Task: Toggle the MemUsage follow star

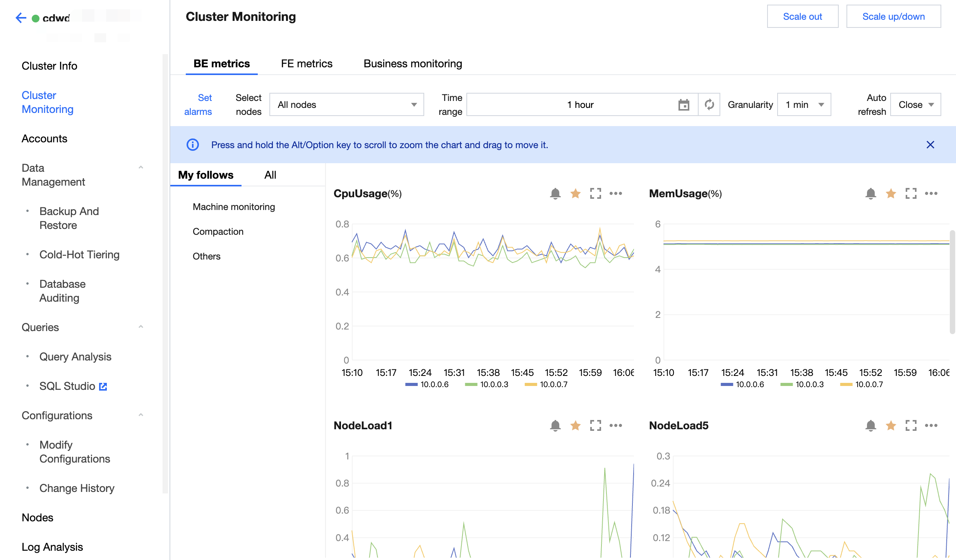Action: point(891,193)
